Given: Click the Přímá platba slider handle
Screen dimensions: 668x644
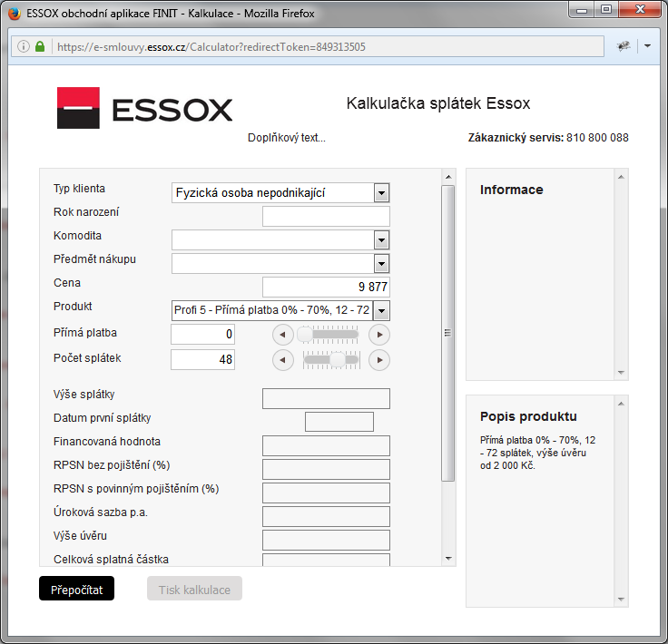Looking at the screenshot, I should 305,334.
